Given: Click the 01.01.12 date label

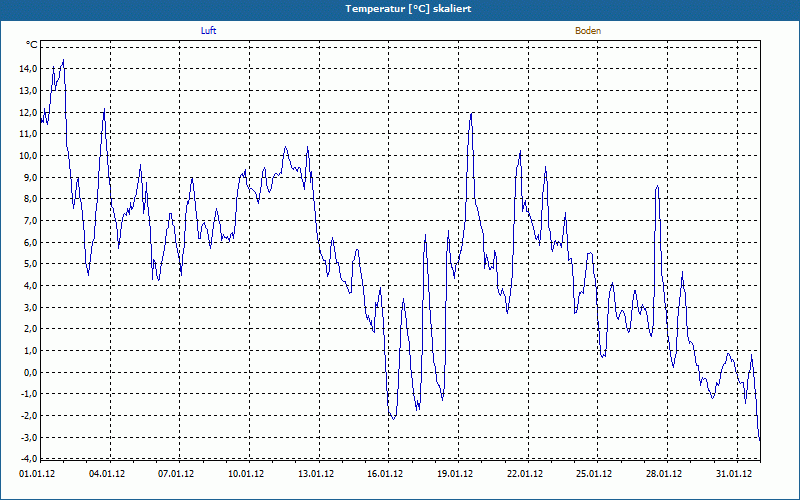Looking at the screenshot, I should click(x=37, y=474).
